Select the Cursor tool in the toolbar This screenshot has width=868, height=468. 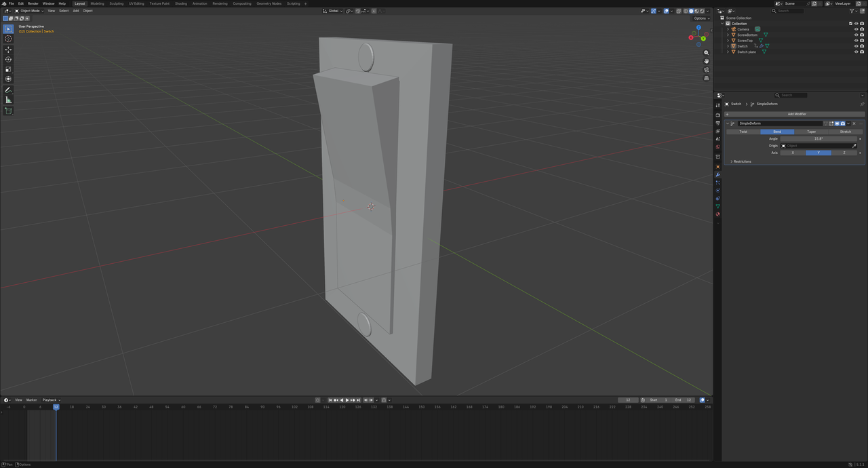click(8, 39)
